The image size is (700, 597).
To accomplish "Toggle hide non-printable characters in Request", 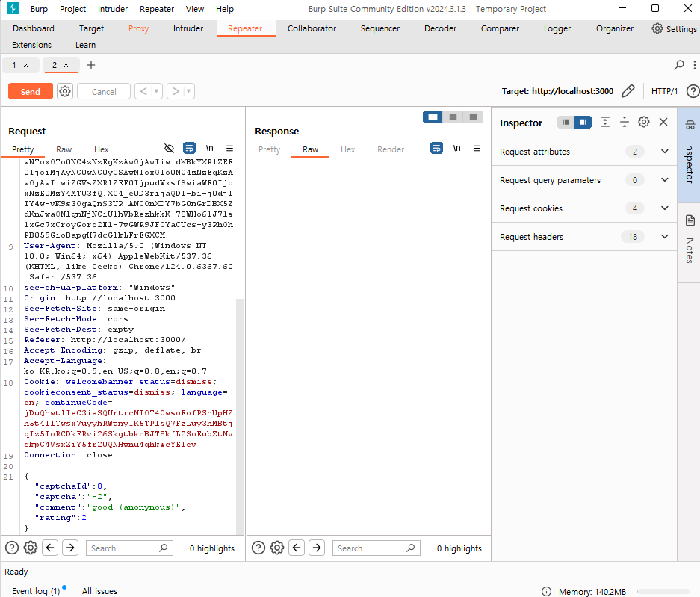I will [x=169, y=148].
